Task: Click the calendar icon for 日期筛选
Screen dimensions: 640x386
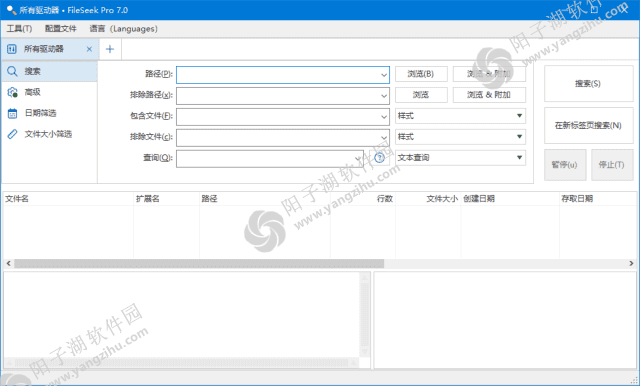Action: point(12,113)
